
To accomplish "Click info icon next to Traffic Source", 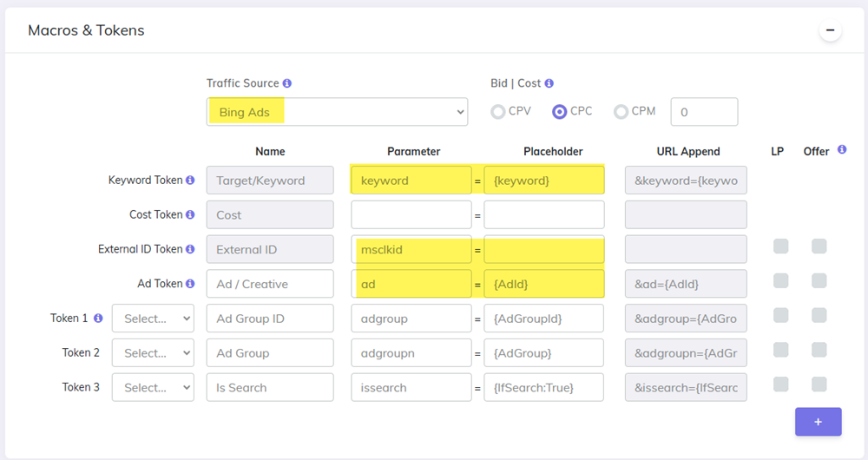I will click(286, 83).
